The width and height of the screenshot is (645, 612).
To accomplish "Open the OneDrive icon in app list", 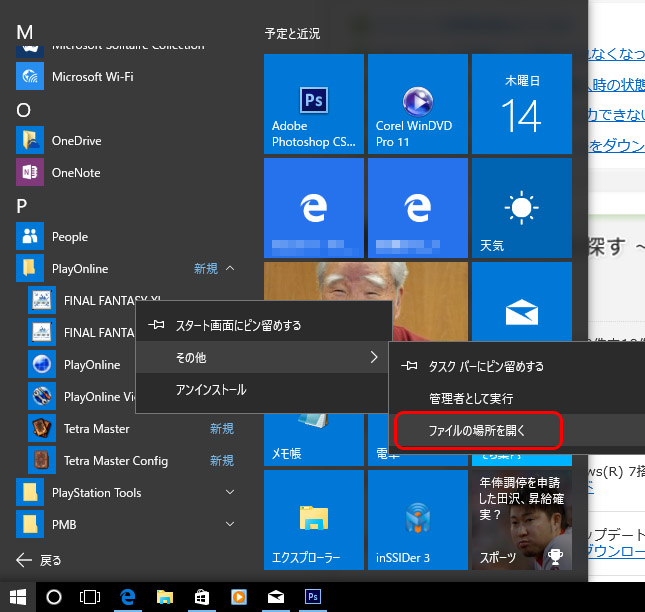I will click(30, 140).
